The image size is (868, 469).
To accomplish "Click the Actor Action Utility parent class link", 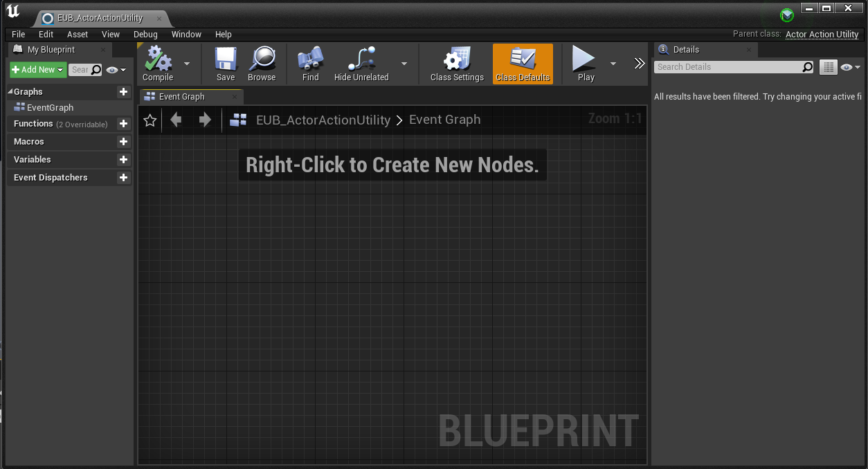I will [822, 35].
